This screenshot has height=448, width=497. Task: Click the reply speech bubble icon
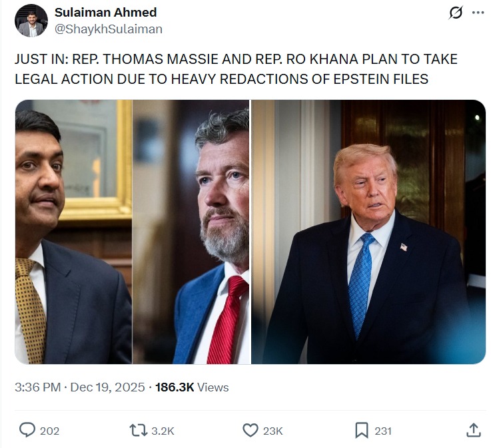27,430
